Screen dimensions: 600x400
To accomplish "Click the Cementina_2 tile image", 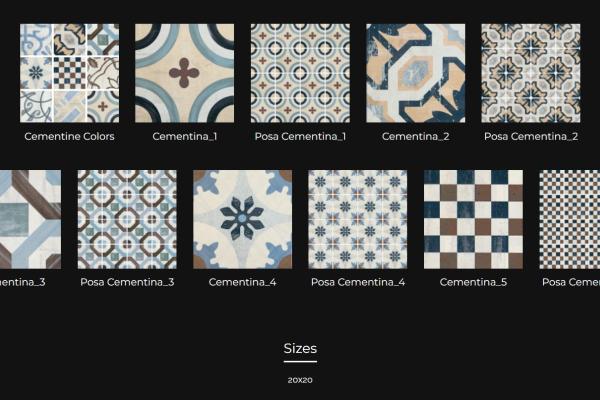I will pyautogui.click(x=416, y=73).
